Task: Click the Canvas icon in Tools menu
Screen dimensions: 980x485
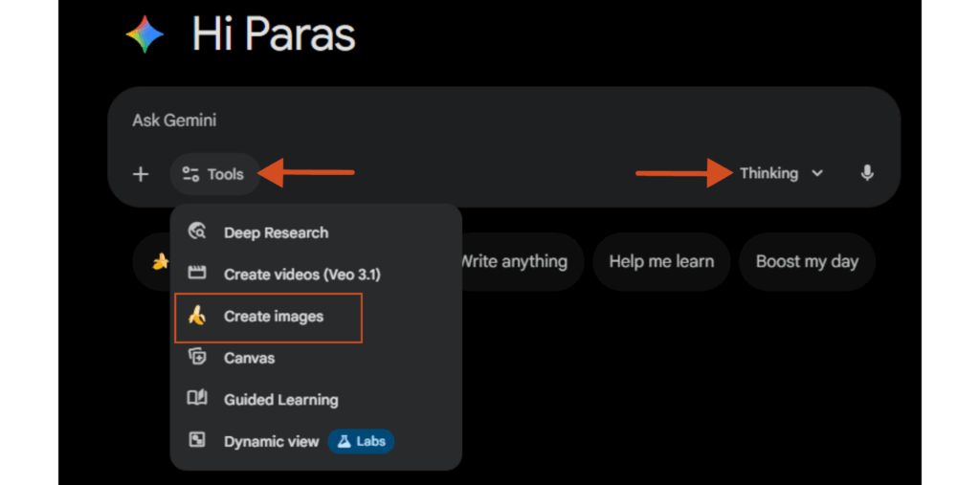Action: [198, 358]
